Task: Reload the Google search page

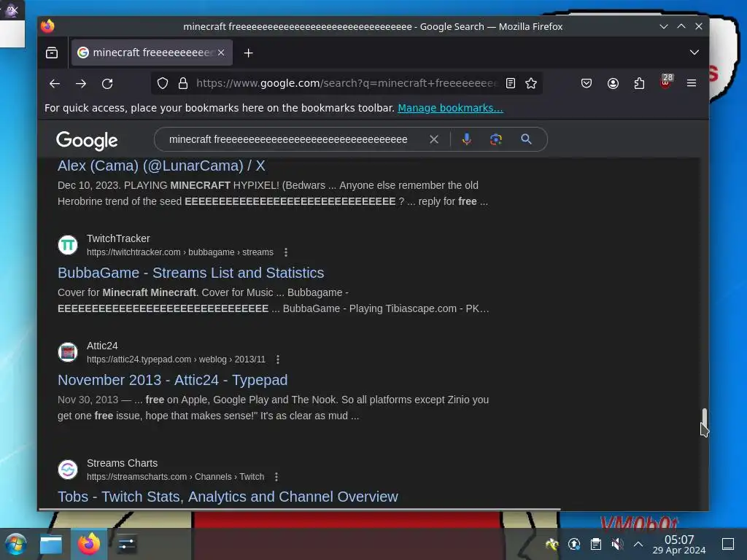Action: (108, 83)
